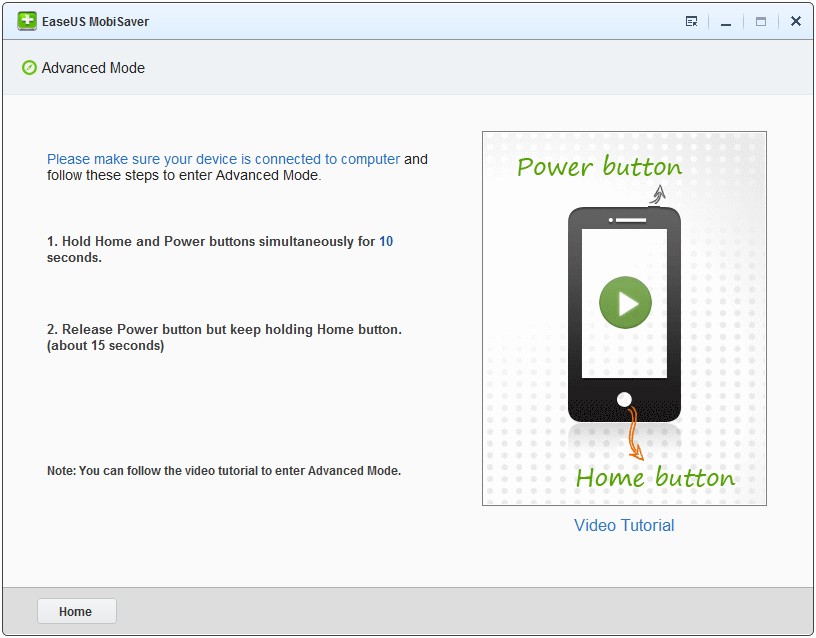Click the 'EaseUS MobiSaver' title text
The height and width of the screenshot is (638, 816).
(x=95, y=21)
